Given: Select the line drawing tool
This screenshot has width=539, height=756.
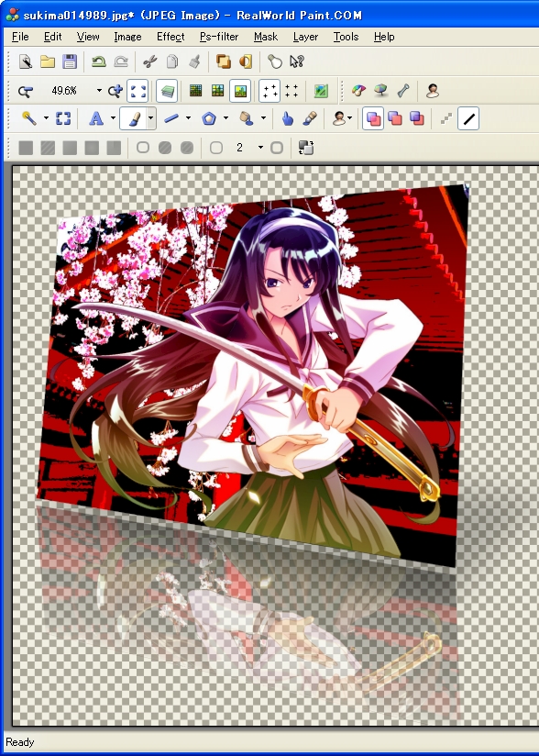Looking at the screenshot, I should 171,118.
